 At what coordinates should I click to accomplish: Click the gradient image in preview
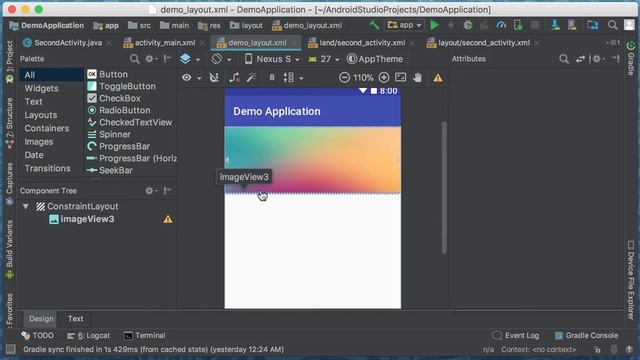[x=313, y=160]
